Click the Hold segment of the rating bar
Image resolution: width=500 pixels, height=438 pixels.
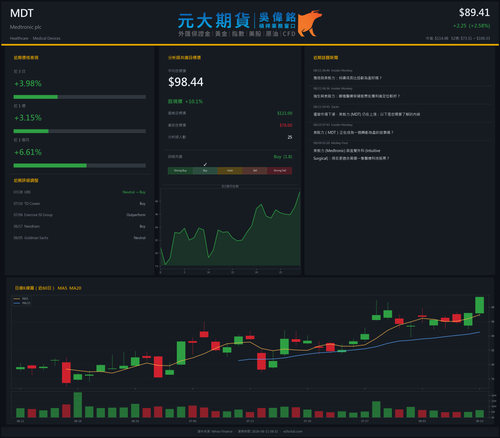[230, 171]
